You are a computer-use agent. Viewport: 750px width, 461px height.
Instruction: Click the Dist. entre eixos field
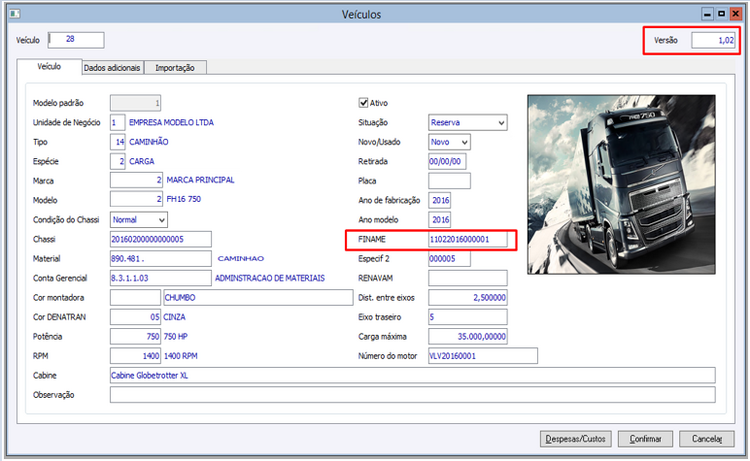click(x=468, y=297)
